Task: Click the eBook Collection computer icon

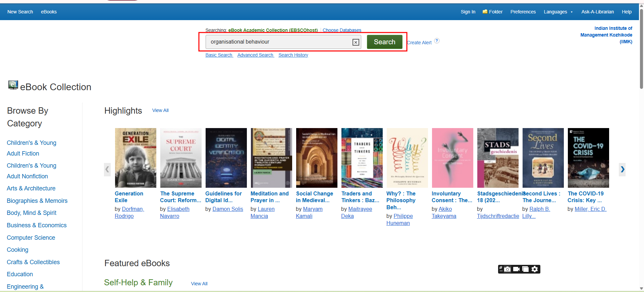Action: point(13,85)
